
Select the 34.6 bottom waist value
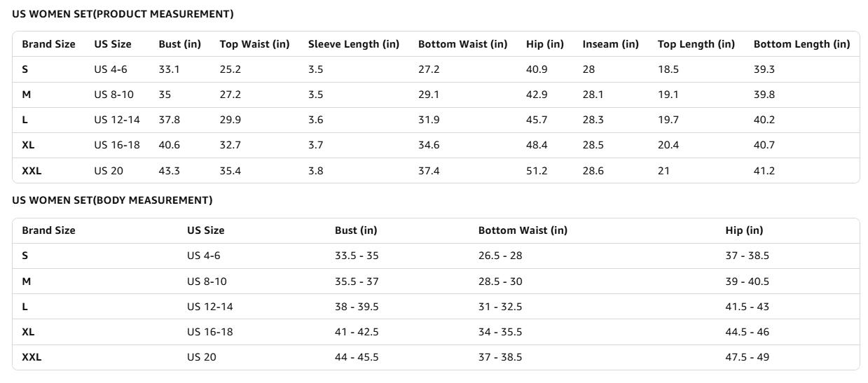(429, 145)
